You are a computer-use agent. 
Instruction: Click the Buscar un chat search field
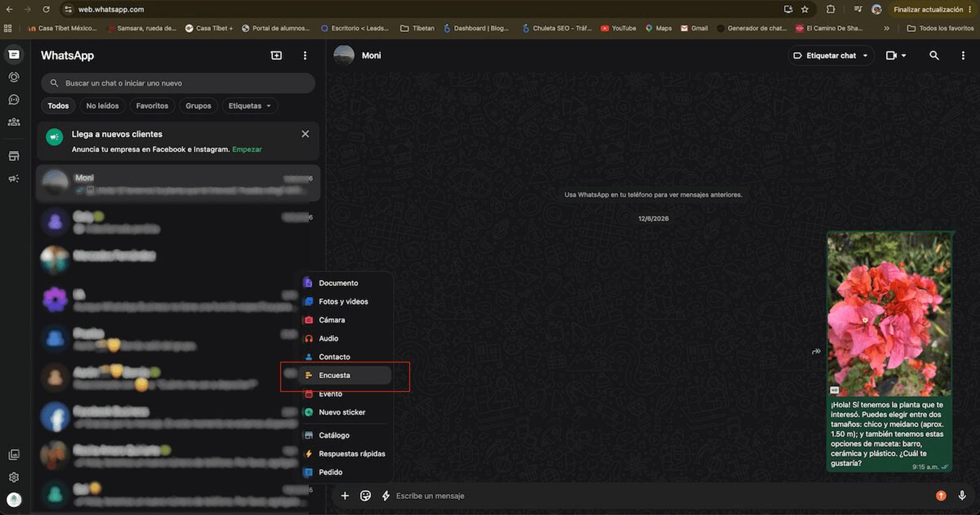[178, 83]
